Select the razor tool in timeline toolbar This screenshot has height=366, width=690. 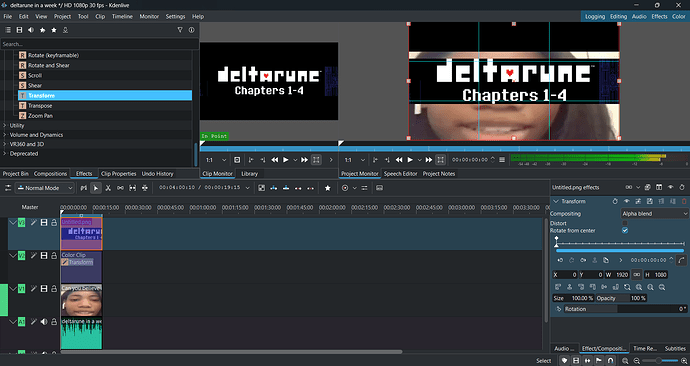coord(108,188)
